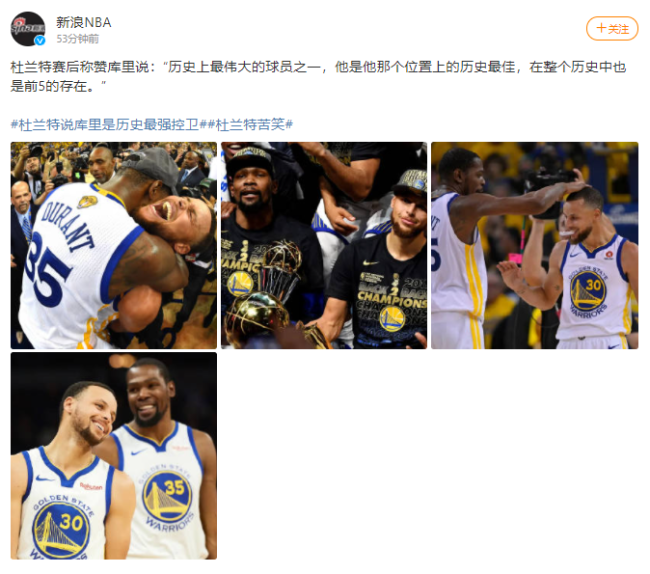Open the 53分钟前 post timestamp

pos(78,39)
